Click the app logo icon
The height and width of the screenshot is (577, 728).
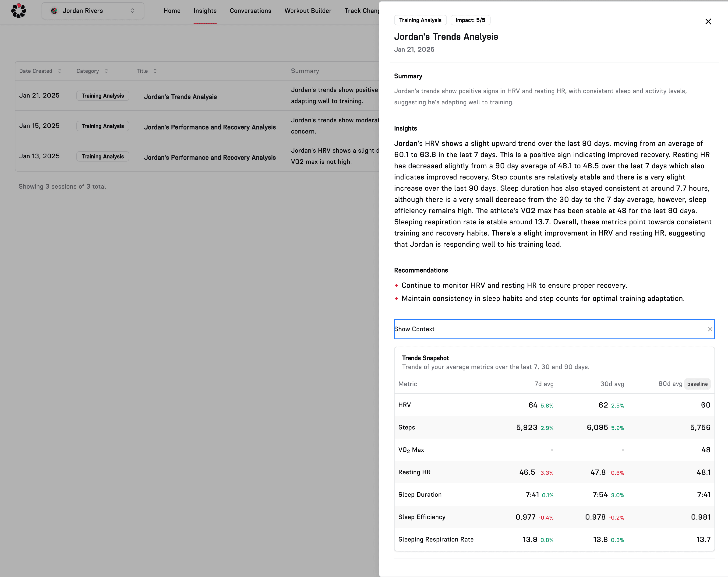pos(18,11)
